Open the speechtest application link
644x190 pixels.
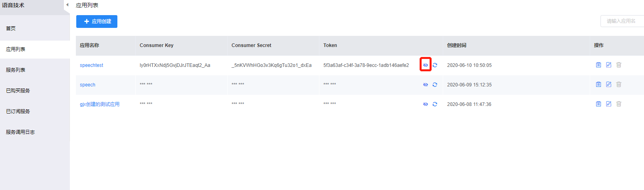tap(91, 65)
